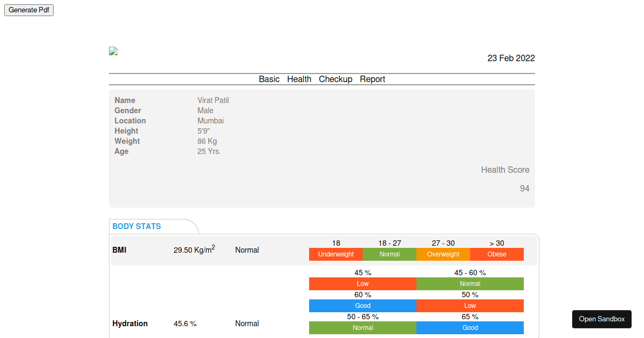Click the patient name Virat Patil

coord(213,100)
